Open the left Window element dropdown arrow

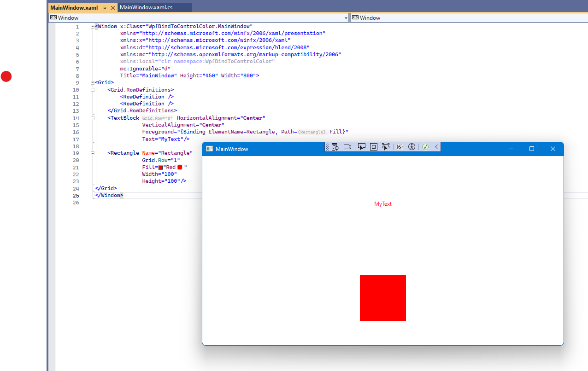pos(346,18)
